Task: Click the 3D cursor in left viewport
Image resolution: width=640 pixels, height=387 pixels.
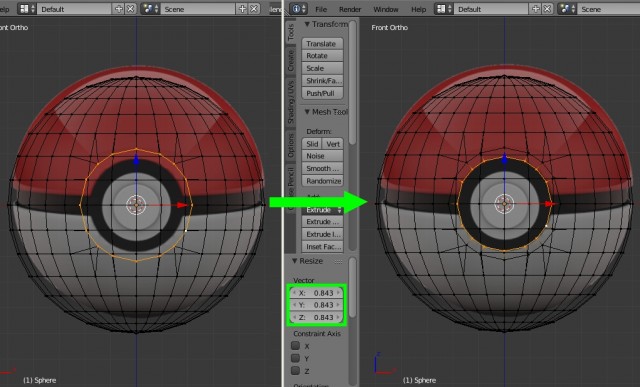Action: point(136,205)
